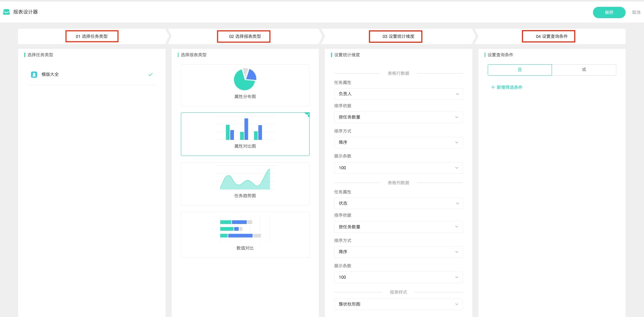Expand the 状态 column attribute dropdown
Image resolution: width=644 pixels, height=317 pixels.
pyautogui.click(x=398, y=203)
